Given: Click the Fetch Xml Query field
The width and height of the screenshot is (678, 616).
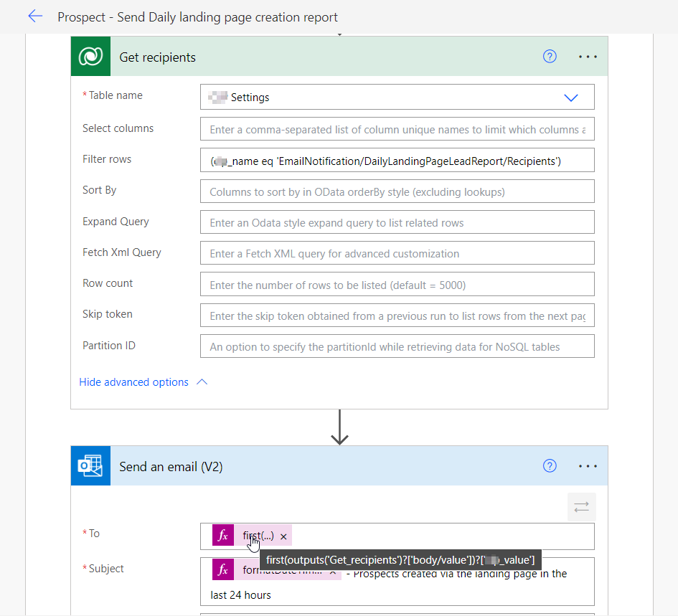Looking at the screenshot, I should click(397, 253).
